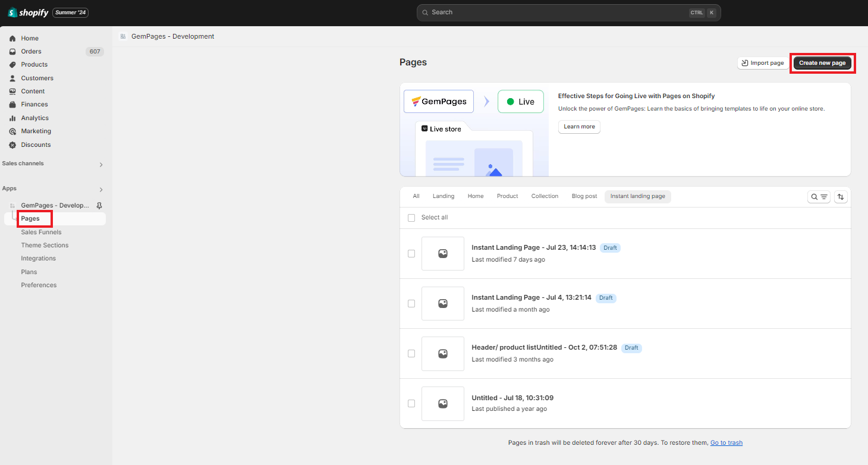Switch to the Blog post tab
Screen dimensions: 868x465
pyautogui.click(x=584, y=196)
